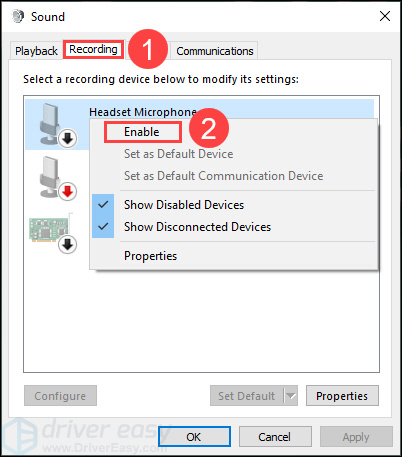The image size is (402, 457).
Task: Click the black down-arrow badge on Headset Microphone
Action: tap(68, 139)
